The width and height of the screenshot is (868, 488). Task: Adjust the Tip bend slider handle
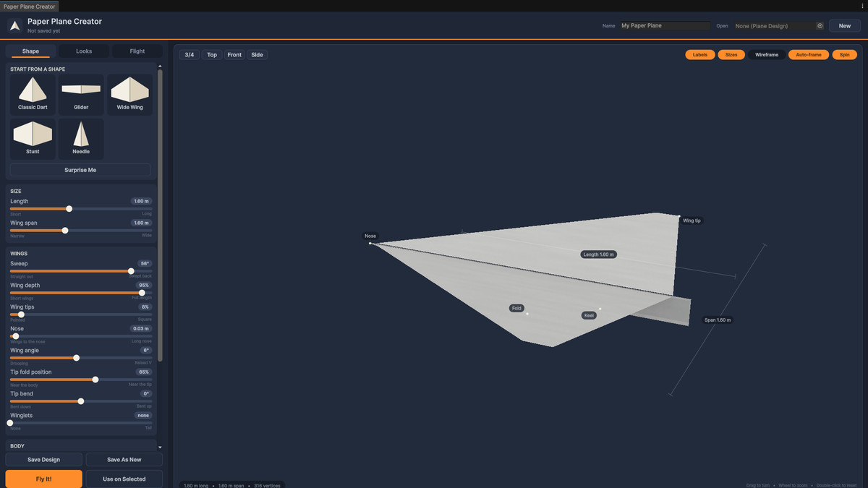click(80, 401)
